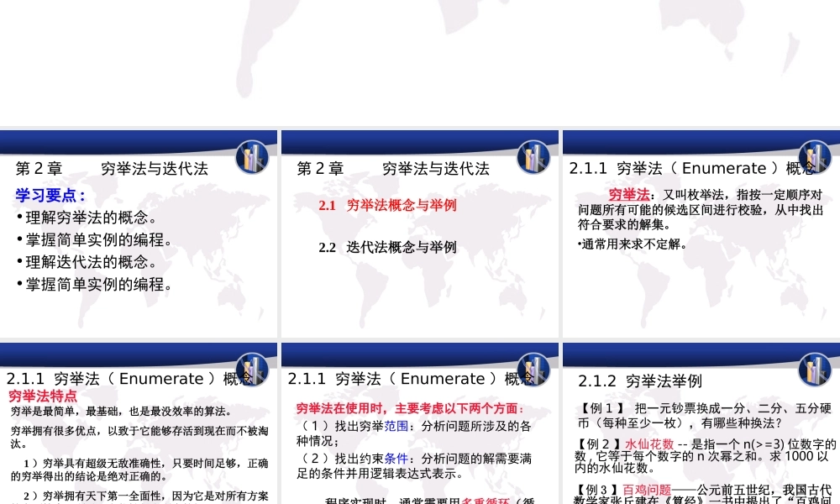Click the book logo icon on slide 3
This screenshot has width=840, height=504.
click(814, 157)
